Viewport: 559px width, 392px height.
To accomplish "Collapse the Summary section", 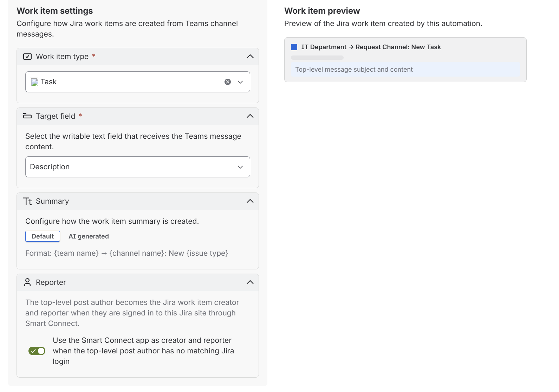I will coord(250,201).
